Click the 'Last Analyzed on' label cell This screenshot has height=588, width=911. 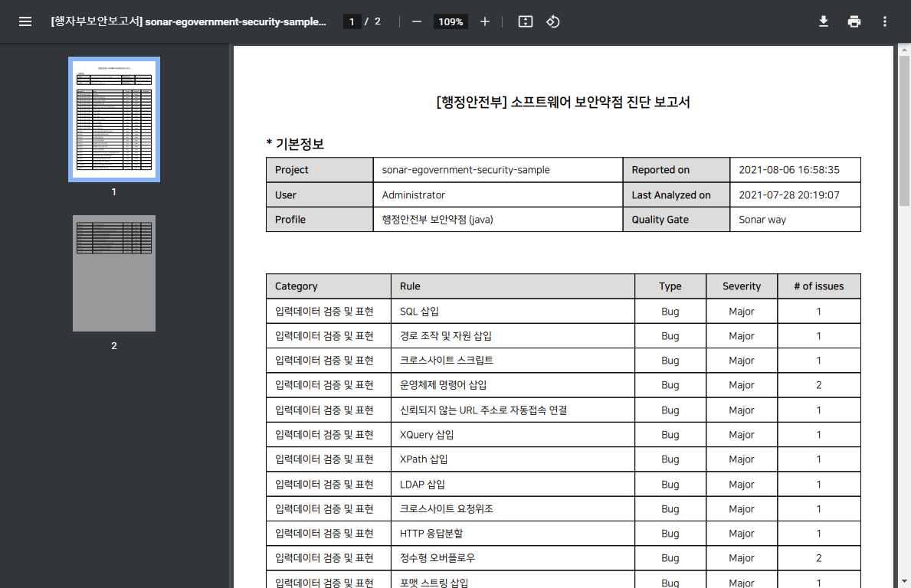pos(677,195)
